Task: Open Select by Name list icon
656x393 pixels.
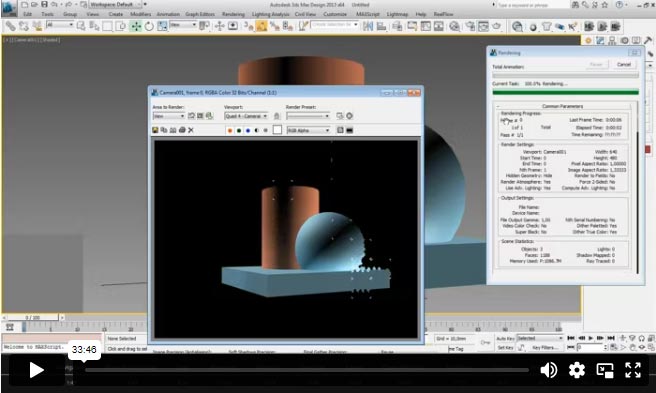Action: 94,26
